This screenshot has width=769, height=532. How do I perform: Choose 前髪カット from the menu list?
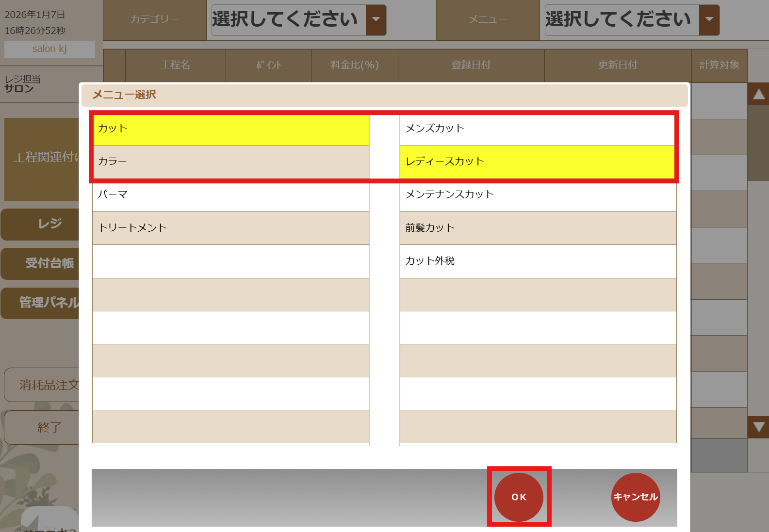pos(538,228)
